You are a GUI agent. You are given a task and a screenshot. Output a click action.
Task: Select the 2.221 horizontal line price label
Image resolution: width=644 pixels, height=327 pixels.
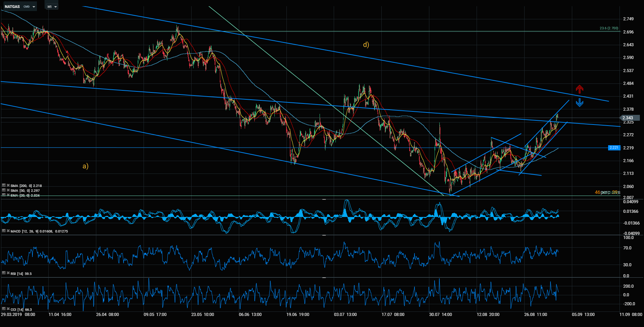tap(614, 148)
